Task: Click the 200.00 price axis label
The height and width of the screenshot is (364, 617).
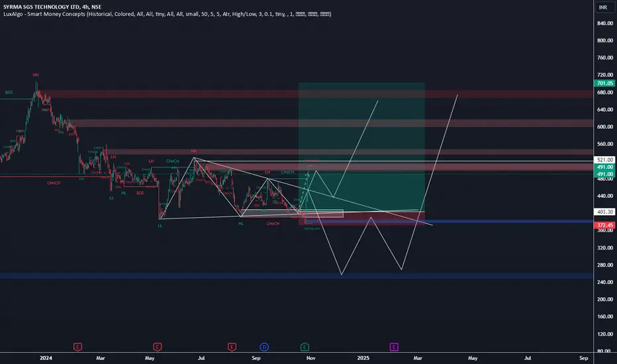Action: coord(605,299)
